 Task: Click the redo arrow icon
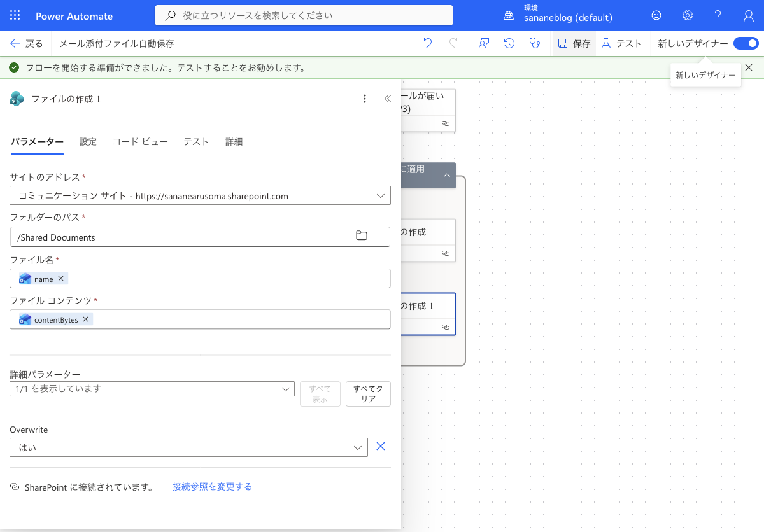[x=453, y=43]
